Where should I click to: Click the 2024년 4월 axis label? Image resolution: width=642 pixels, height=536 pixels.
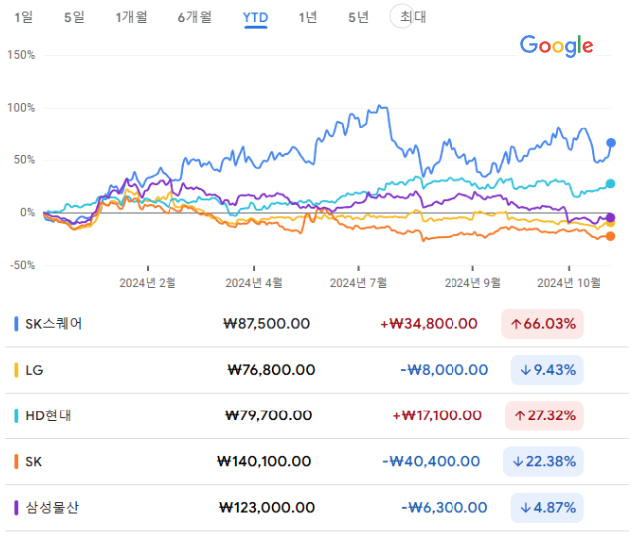pos(254,283)
